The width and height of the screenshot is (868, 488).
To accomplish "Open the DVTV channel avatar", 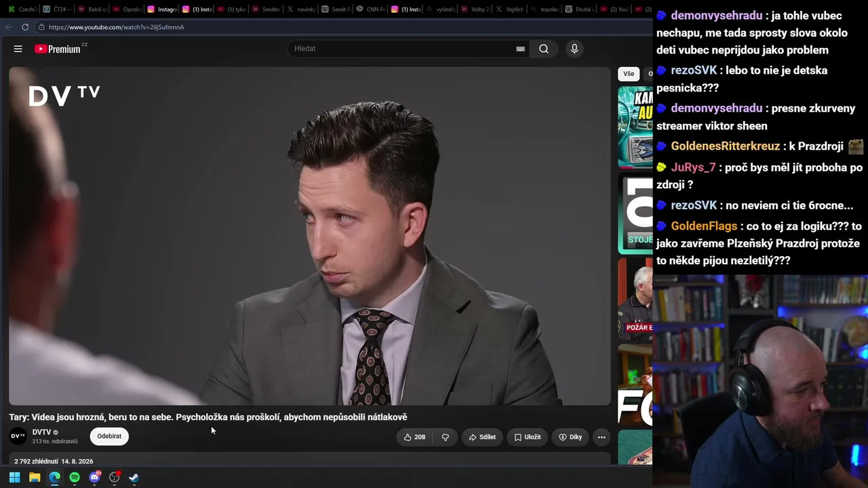I will coord(18,436).
